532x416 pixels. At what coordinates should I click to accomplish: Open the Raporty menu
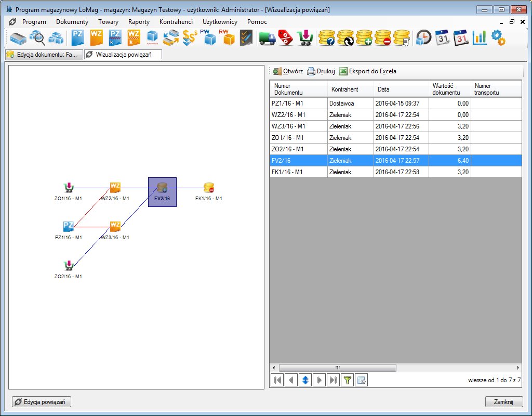click(x=139, y=22)
